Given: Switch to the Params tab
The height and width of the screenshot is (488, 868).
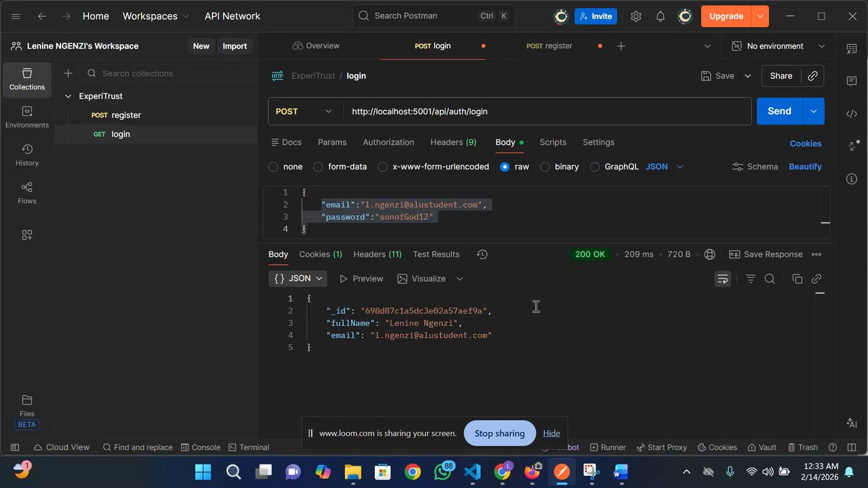Looking at the screenshot, I should [x=332, y=142].
